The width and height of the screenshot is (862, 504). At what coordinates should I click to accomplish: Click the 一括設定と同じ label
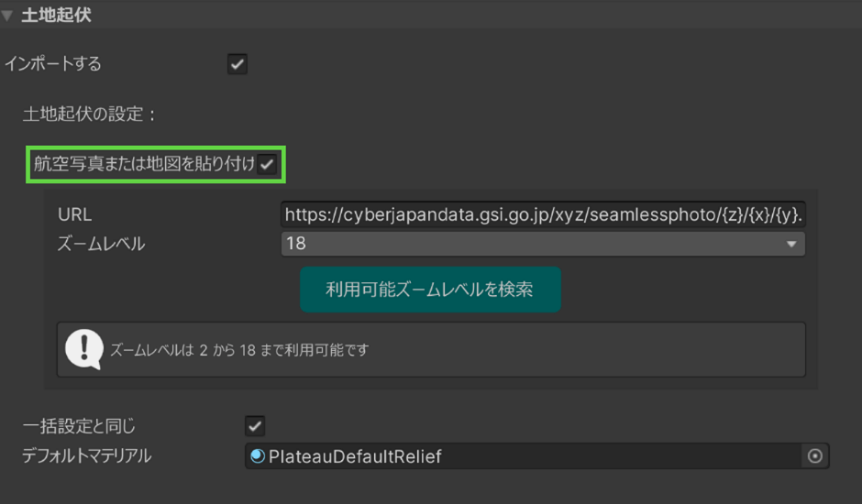(79, 426)
